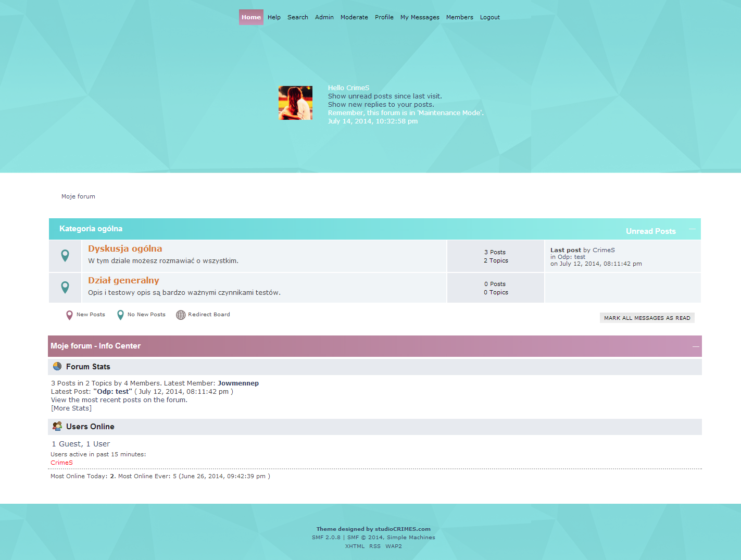741x560 pixels.
Task: Collapse the Moje forum Info Center panel
Action: (695, 346)
